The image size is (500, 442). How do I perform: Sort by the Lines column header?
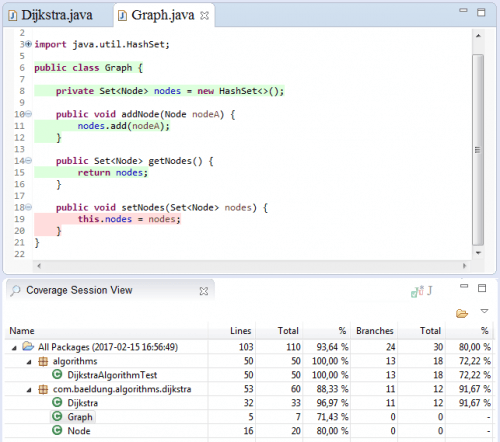pos(241,331)
